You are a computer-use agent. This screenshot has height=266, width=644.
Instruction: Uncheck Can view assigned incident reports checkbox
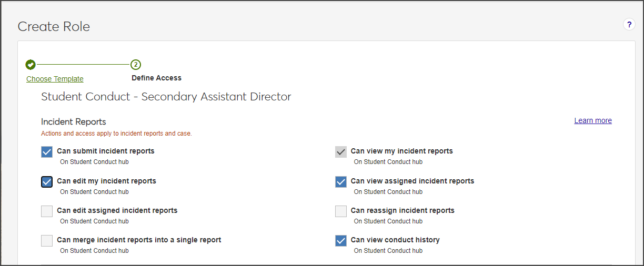tap(341, 182)
